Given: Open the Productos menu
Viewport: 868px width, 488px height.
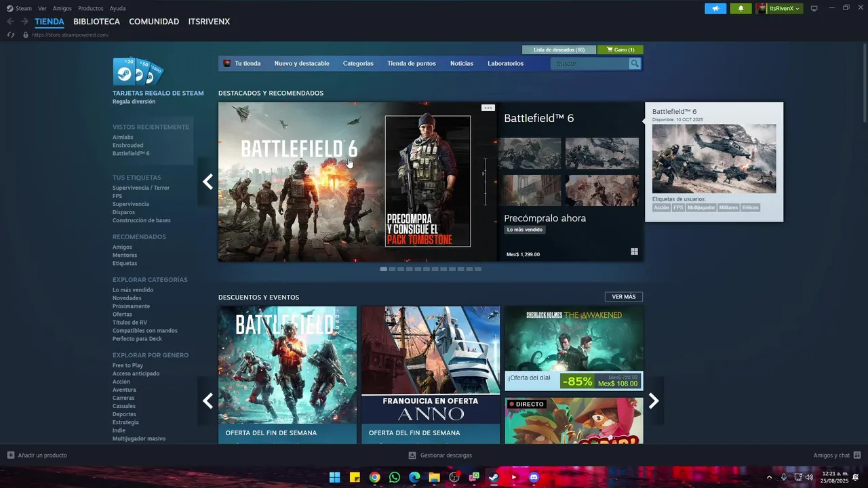Looking at the screenshot, I should coord(91,8).
